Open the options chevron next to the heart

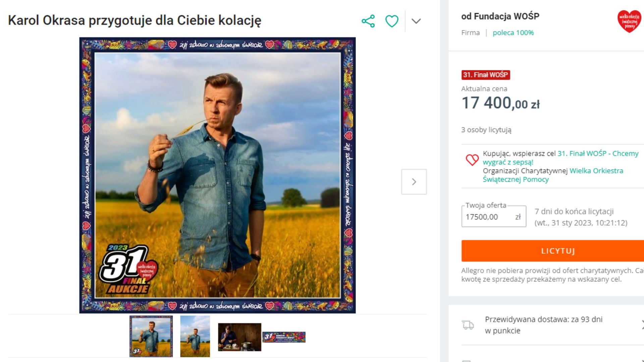pyautogui.click(x=416, y=21)
